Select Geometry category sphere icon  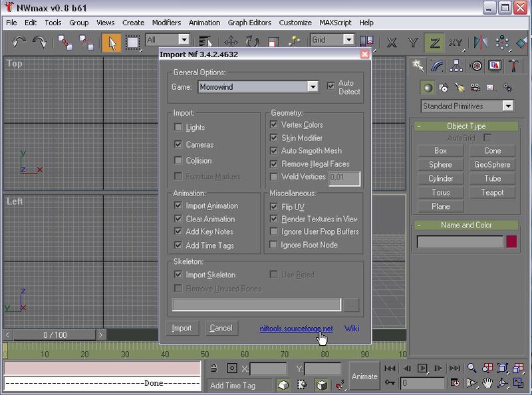428,88
